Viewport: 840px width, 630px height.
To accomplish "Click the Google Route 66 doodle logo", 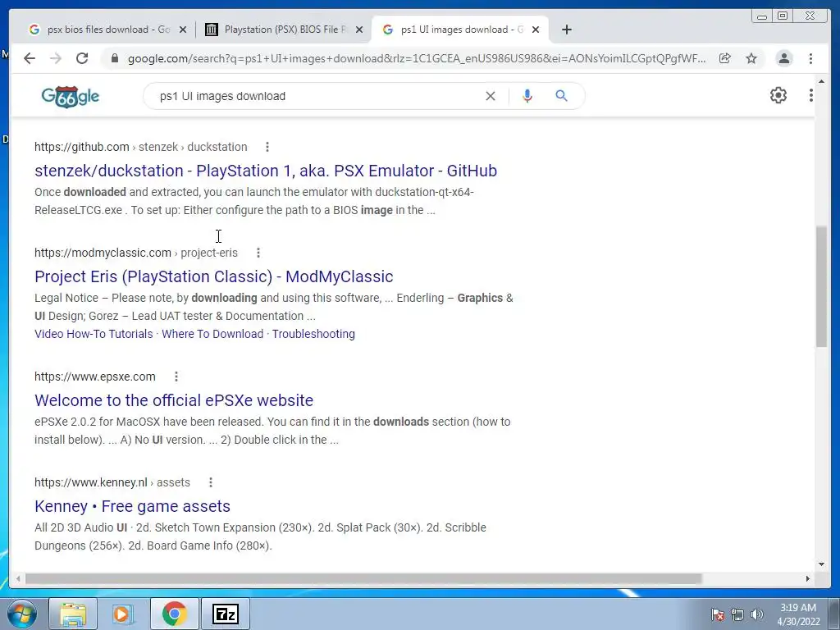I will 71,97.
